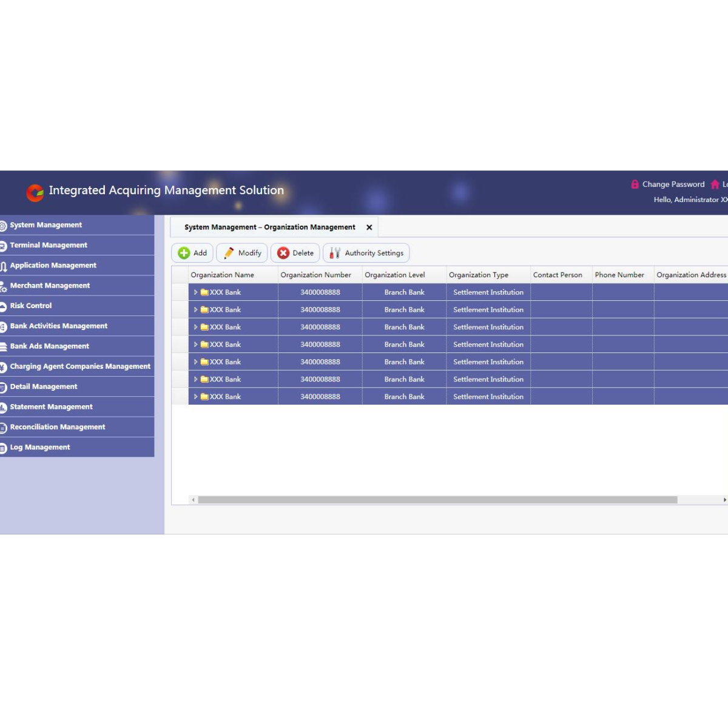Open Risk Control via its sidebar icon
728x728 pixels.
coord(4,306)
